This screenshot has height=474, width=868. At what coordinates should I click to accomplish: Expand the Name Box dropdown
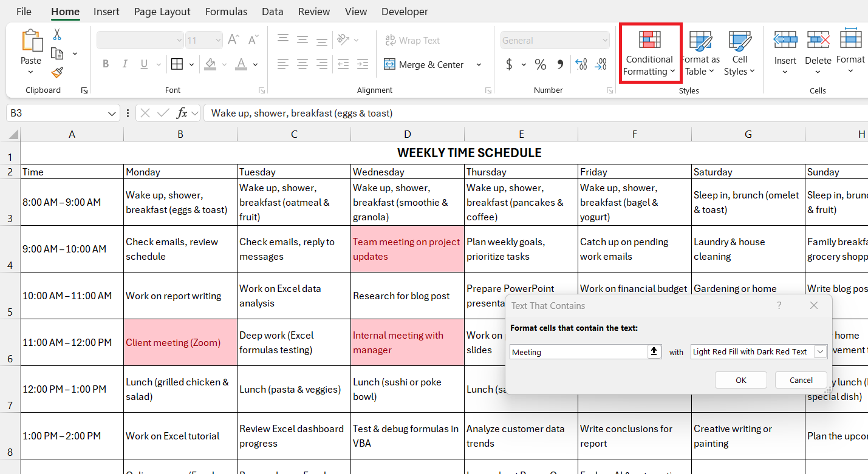coord(112,113)
